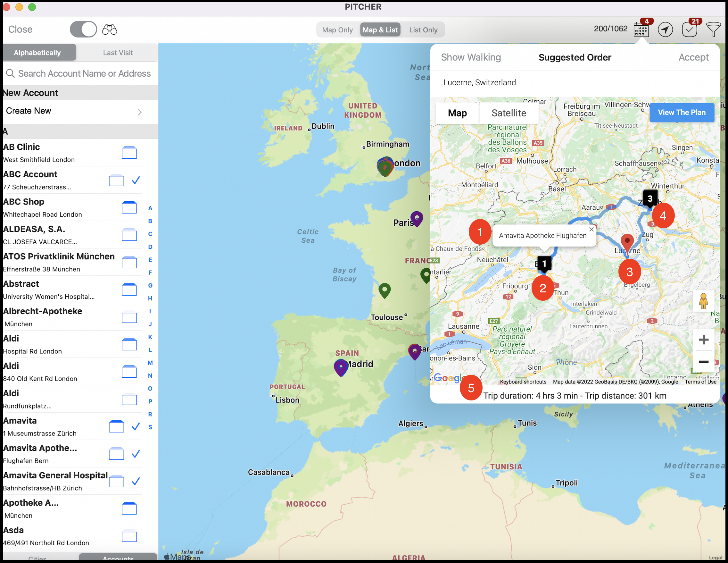Flip the toggle switch next to Close
The height and width of the screenshot is (563, 728).
pyautogui.click(x=83, y=29)
